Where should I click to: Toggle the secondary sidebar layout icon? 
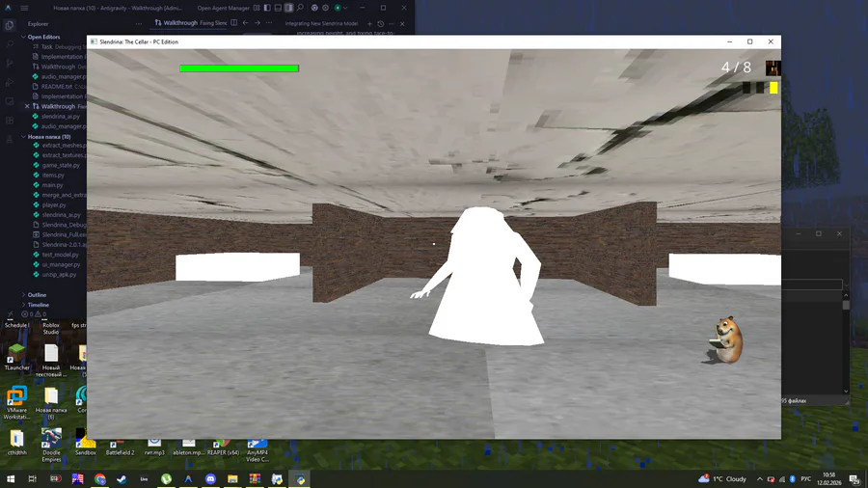(289, 8)
